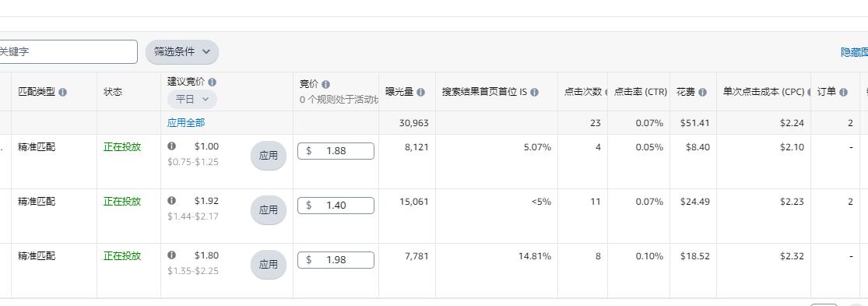Click info icon beside 搜索结果首页首位 IS
Screen dimensions: 868x306
[534, 93]
